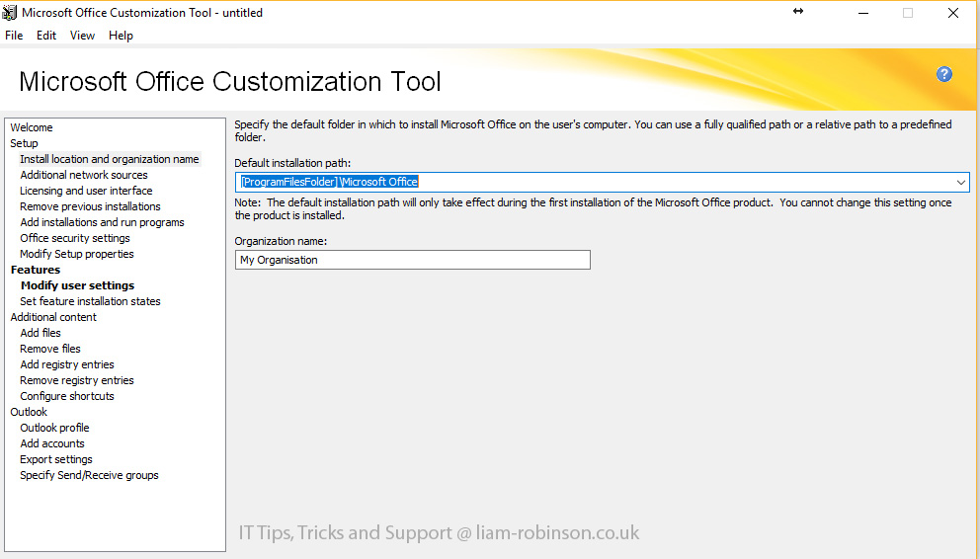This screenshot has width=980, height=559.
Task: Open Outlook profile page
Action: click(x=54, y=428)
